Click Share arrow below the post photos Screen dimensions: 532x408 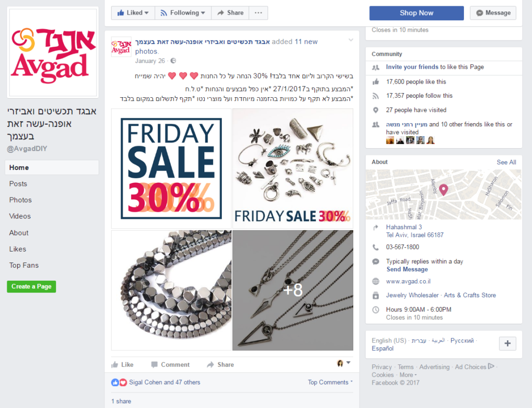pyautogui.click(x=220, y=364)
